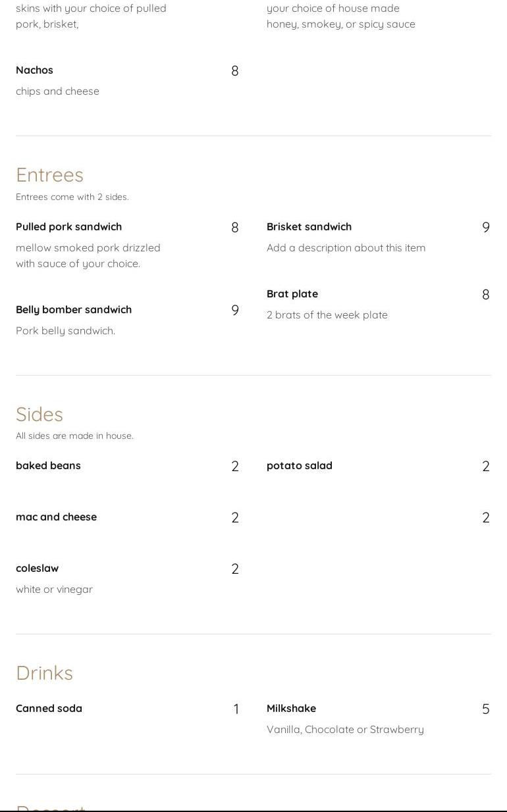Click the 'All sides are made in house' note
The height and width of the screenshot is (812, 507).
click(74, 436)
